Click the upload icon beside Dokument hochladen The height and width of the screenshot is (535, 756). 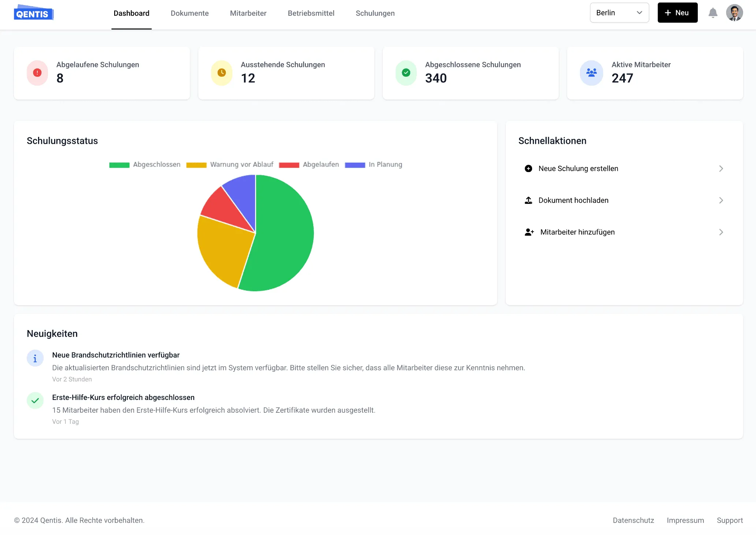[x=528, y=200]
